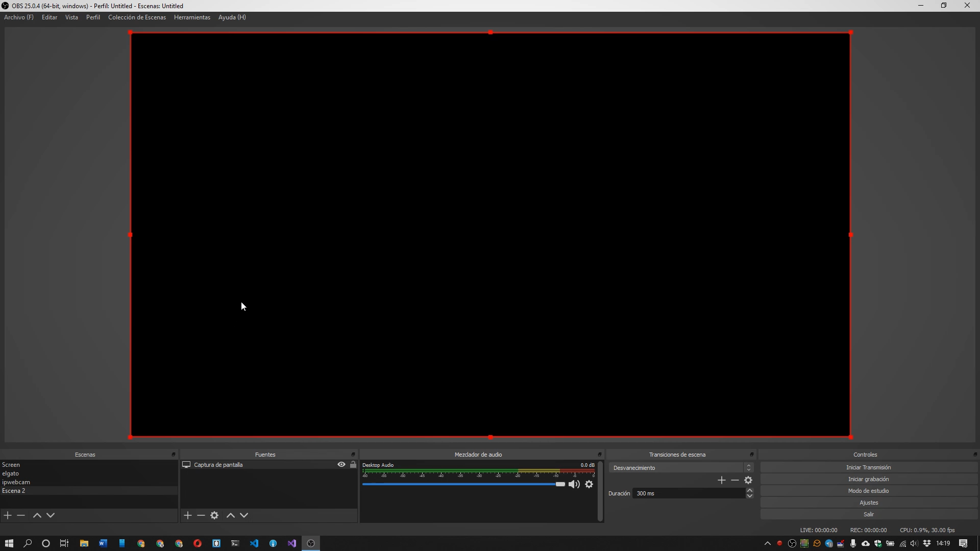Click Iniciar grabación button
Viewport: 980px width, 551px height.
tap(868, 479)
